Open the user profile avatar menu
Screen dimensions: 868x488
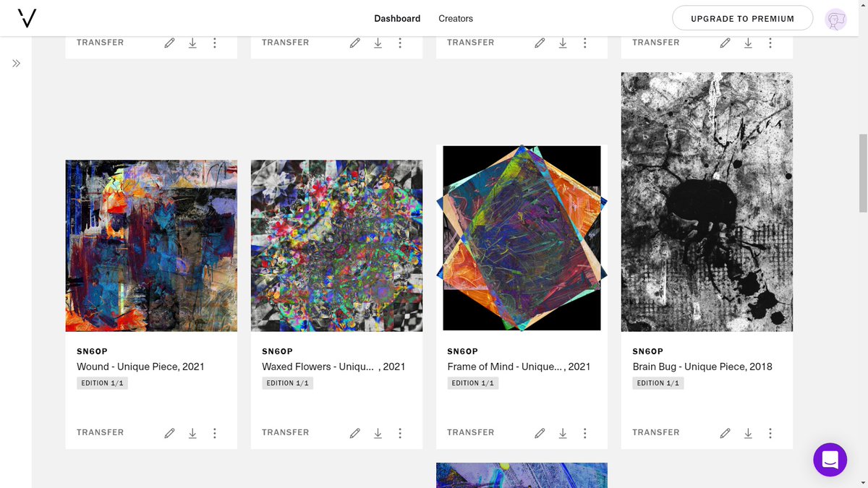coord(835,20)
